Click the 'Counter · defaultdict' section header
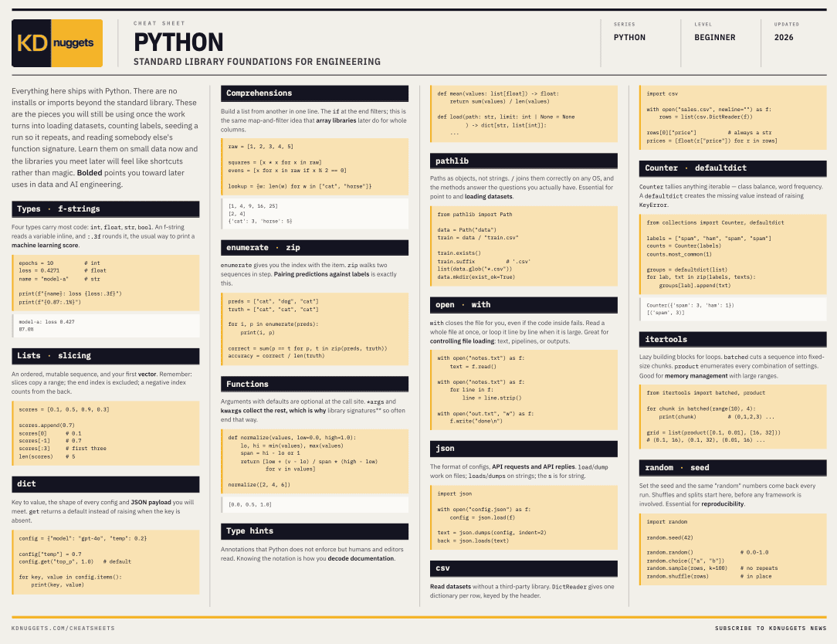Screen dimensions: 837x644 coord(733,168)
